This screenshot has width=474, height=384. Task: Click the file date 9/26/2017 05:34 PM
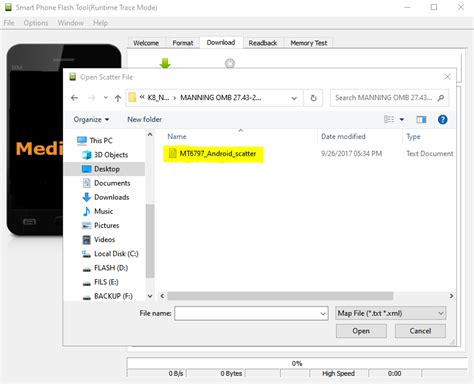click(351, 154)
